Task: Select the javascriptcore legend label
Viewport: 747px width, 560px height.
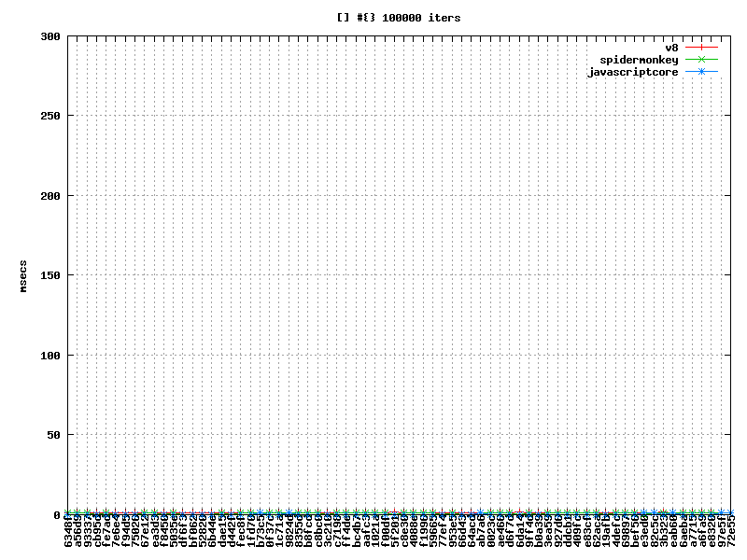Action: (633, 72)
